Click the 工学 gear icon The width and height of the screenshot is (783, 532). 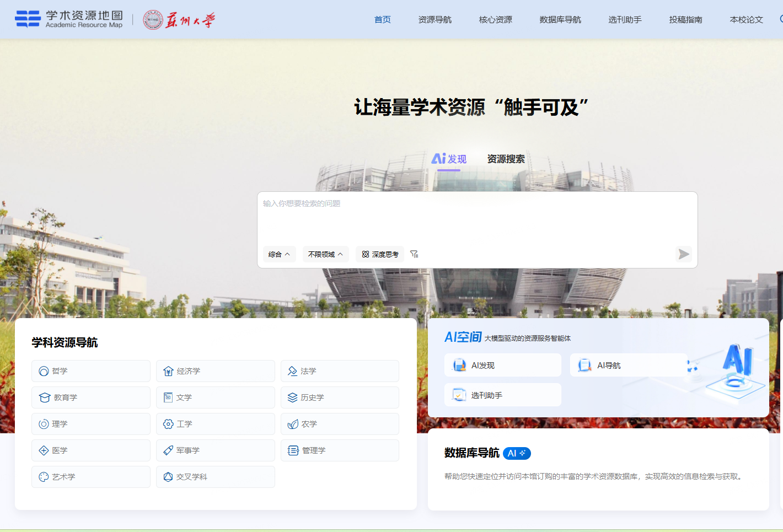[x=168, y=424]
